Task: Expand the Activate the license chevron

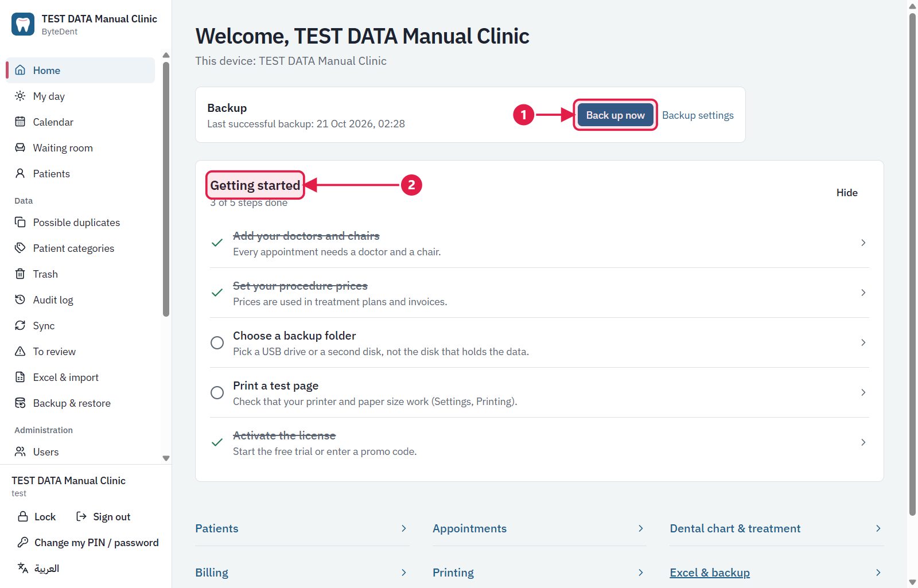Action: (x=863, y=442)
